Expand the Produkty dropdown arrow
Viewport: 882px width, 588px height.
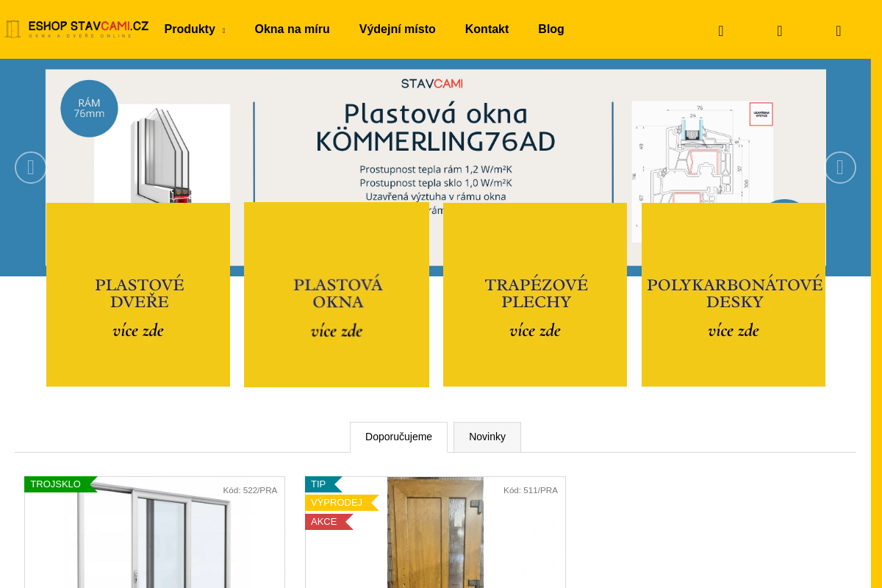(x=223, y=30)
